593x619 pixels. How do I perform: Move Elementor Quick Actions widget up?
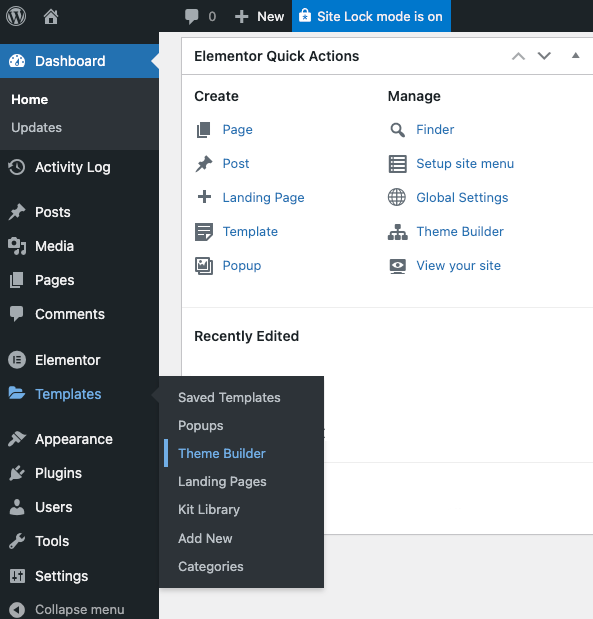(518, 56)
